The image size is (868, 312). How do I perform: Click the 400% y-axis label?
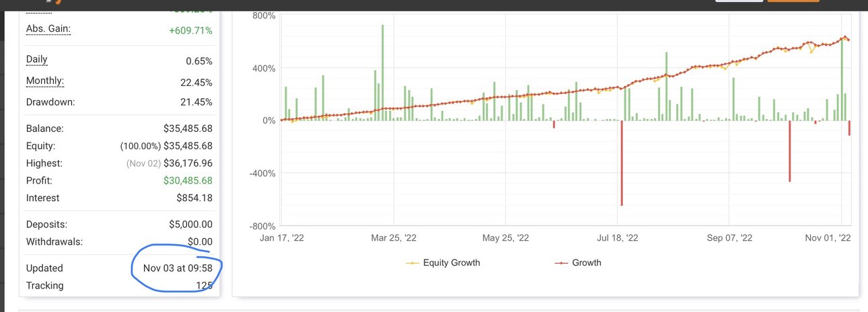pos(263,69)
